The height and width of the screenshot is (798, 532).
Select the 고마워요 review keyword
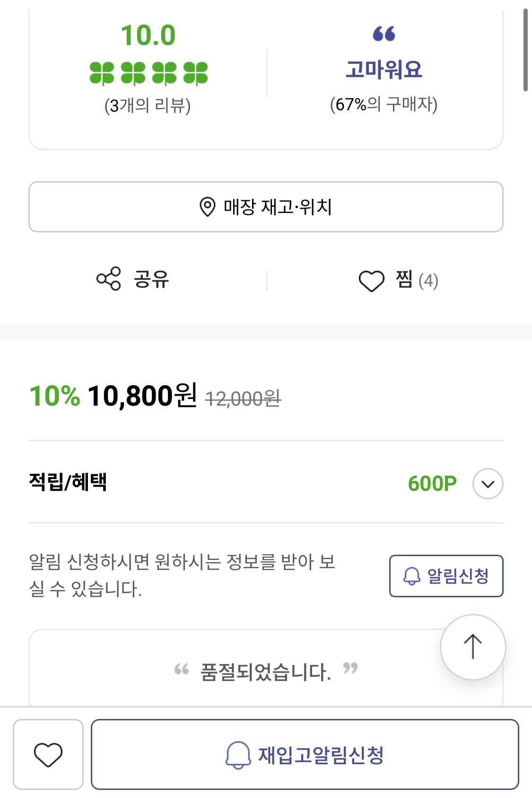(384, 70)
